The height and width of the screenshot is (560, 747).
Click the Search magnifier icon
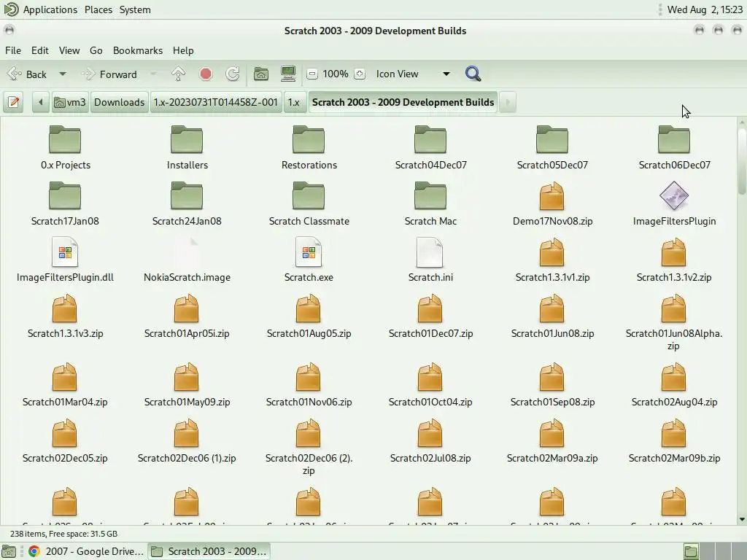coord(473,74)
